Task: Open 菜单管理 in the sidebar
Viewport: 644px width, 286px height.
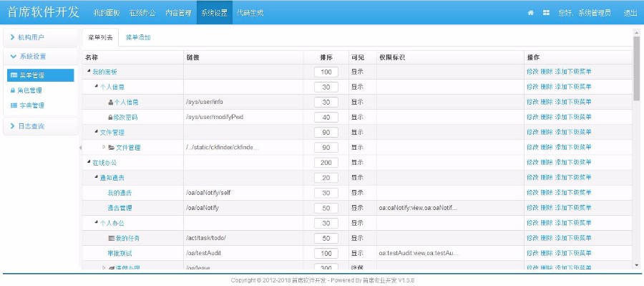Action: point(40,75)
